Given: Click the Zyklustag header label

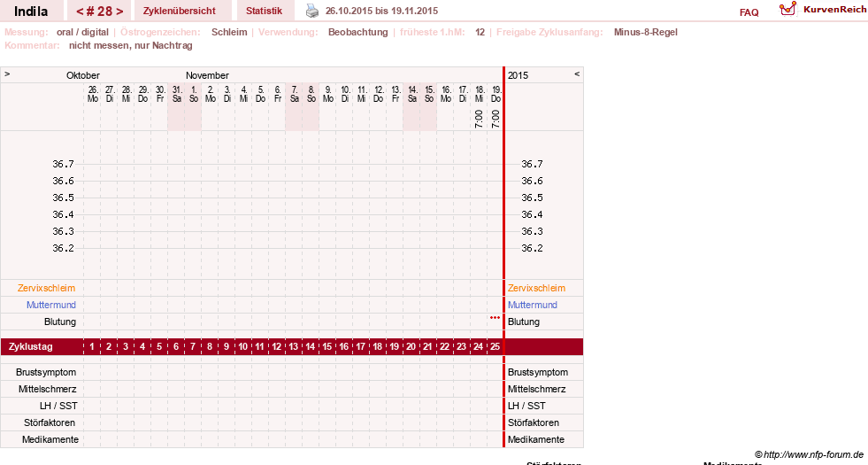Looking at the screenshot, I should pyautogui.click(x=30, y=347).
